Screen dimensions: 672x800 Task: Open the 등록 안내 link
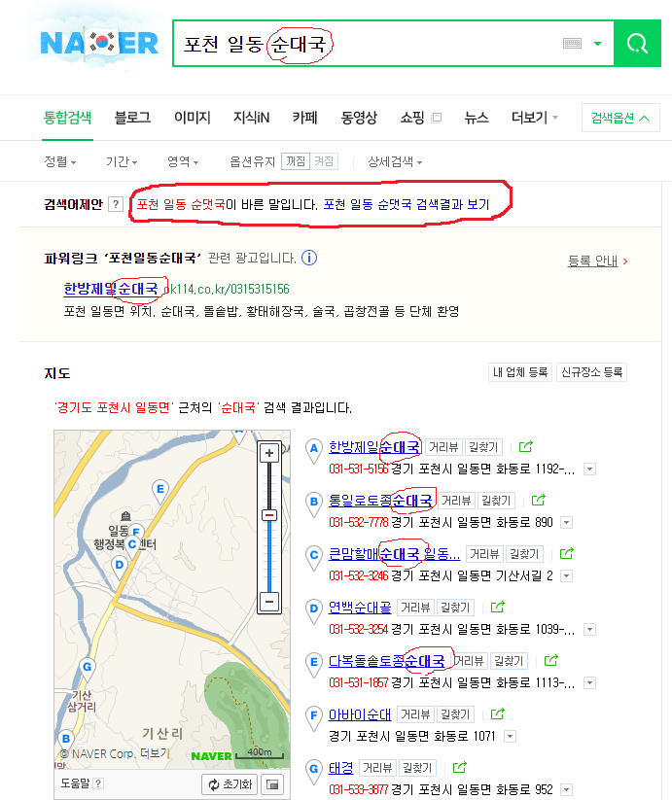tap(597, 261)
